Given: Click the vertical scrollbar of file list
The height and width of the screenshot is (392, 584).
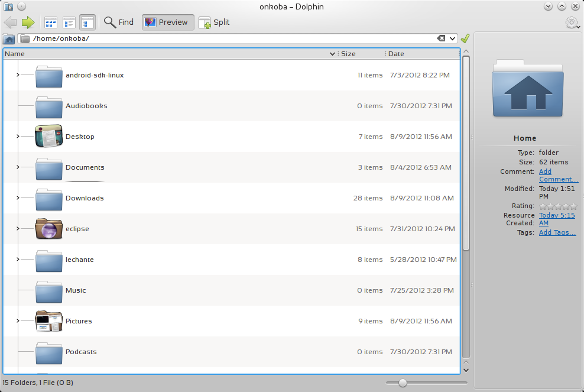Looking at the screenshot, I should [466, 153].
